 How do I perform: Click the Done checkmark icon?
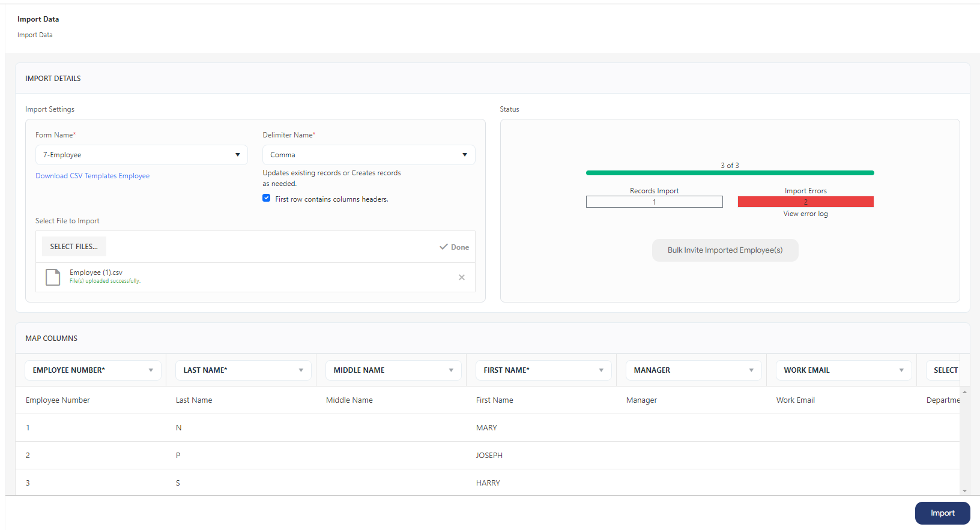tap(444, 247)
